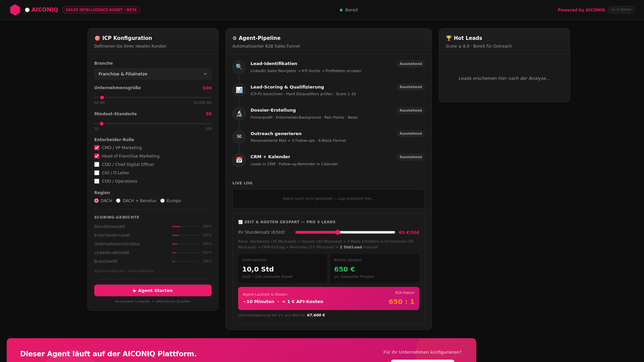
Task: Click the Unternehmensstruktur 20% weight bar
Action: click(185, 244)
